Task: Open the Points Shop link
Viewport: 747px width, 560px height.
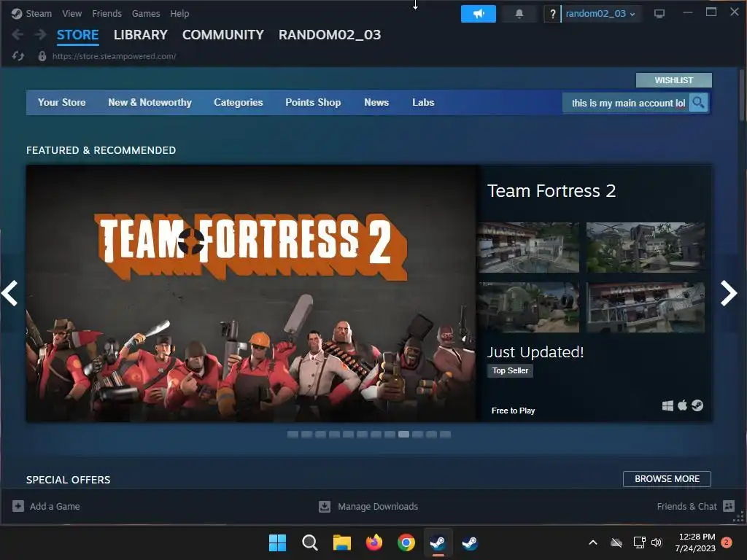Action: (x=313, y=102)
